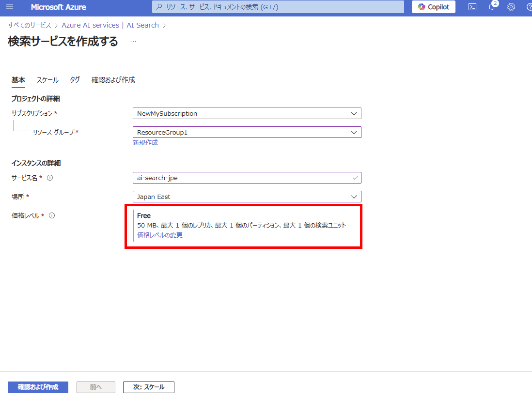Click the info icon next to サービス名

[x=50, y=178]
